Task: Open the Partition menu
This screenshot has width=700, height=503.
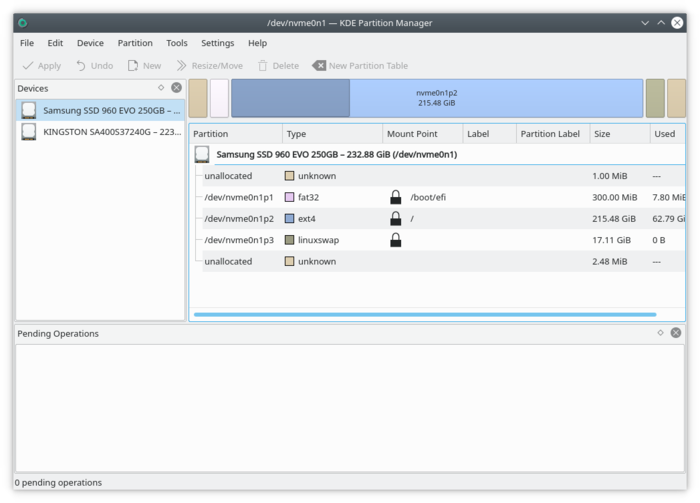Action: 135,43
